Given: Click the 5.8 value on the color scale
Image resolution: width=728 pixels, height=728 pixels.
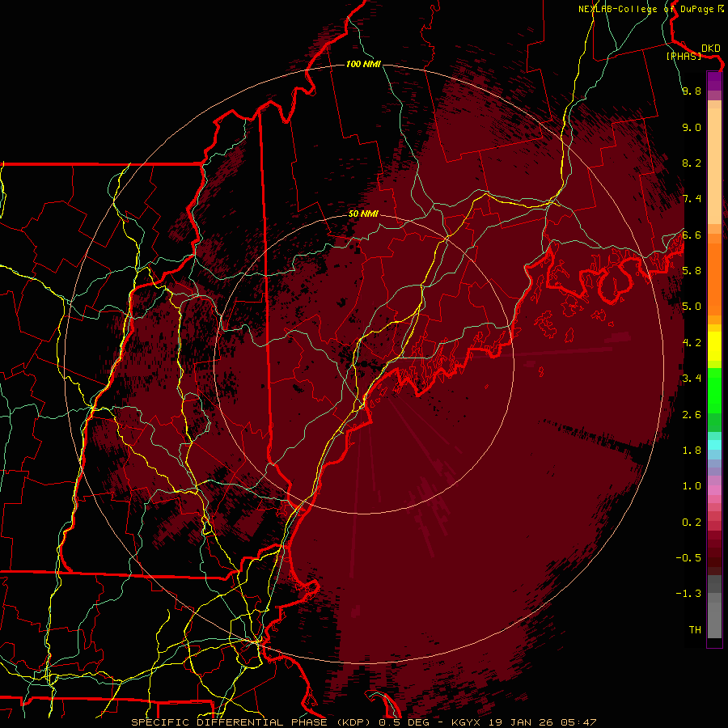Looking at the screenshot, I should tap(692, 271).
